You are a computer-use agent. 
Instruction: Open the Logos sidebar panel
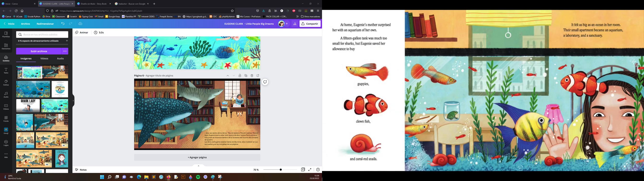pyautogui.click(x=6, y=143)
